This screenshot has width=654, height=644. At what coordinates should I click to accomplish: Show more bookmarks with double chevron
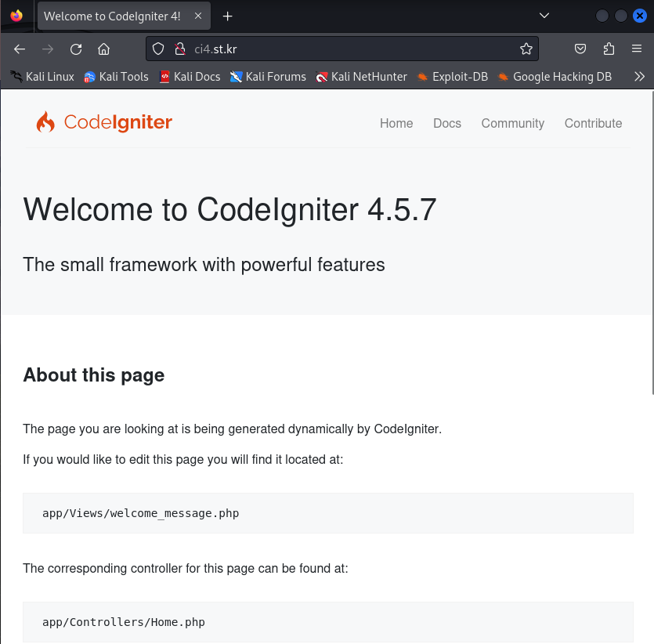point(639,77)
